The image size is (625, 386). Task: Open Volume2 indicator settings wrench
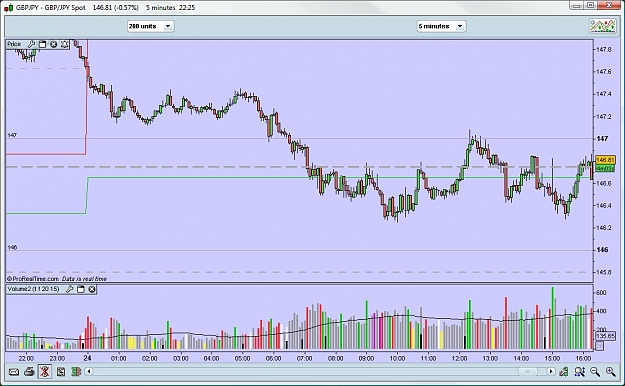(69, 289)
